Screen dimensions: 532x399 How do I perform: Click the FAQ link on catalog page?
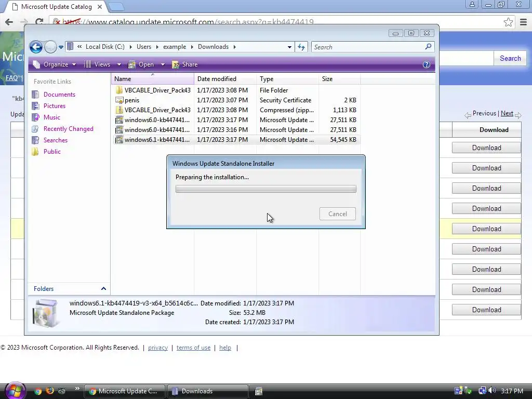point(11,78)
